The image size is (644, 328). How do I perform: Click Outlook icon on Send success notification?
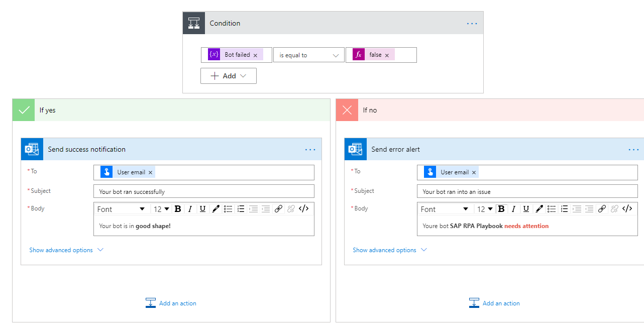click(32, 149)
